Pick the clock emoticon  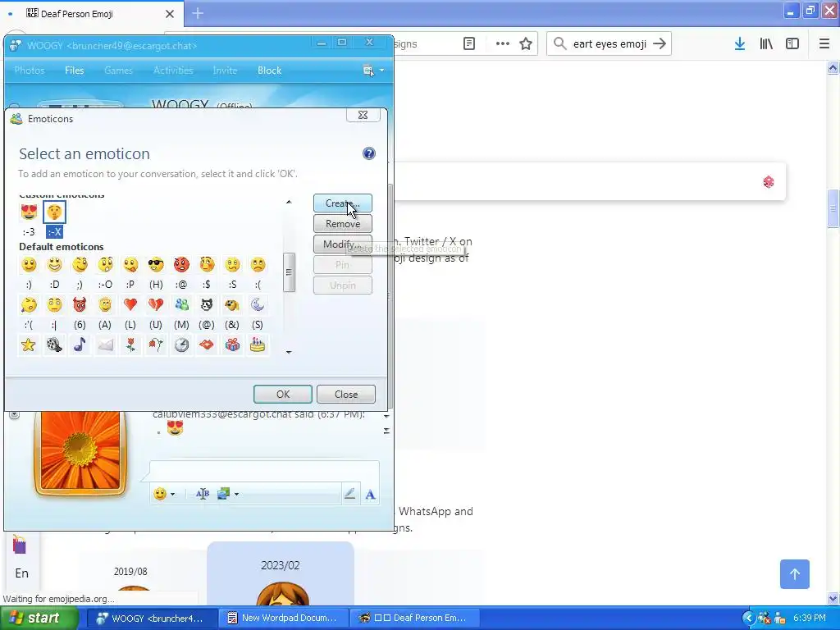[x=181, y=345]
